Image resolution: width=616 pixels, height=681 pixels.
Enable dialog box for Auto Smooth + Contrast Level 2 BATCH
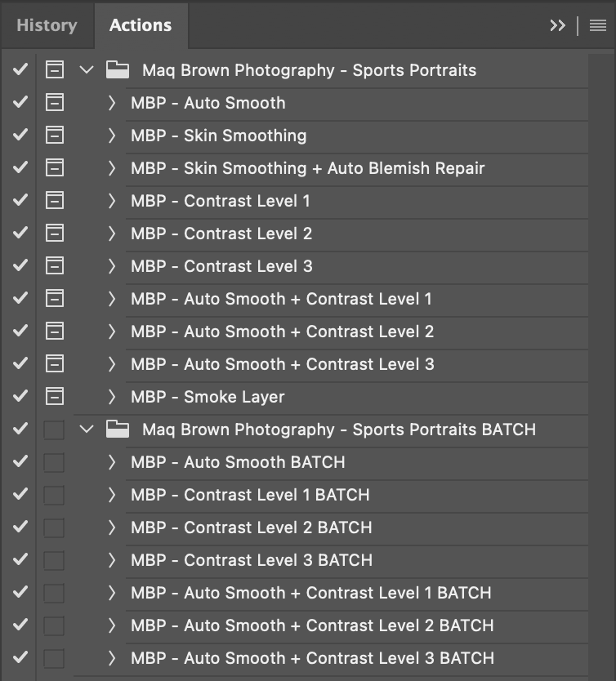click(x=54, y=625)
